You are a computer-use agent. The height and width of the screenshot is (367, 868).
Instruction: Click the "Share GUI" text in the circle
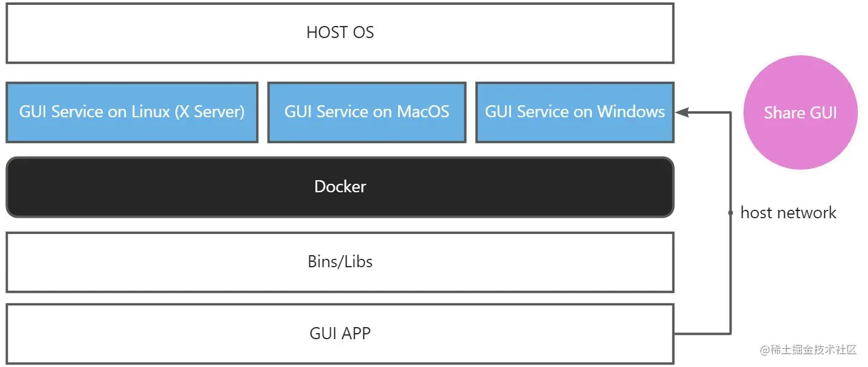tap(800, 113)
